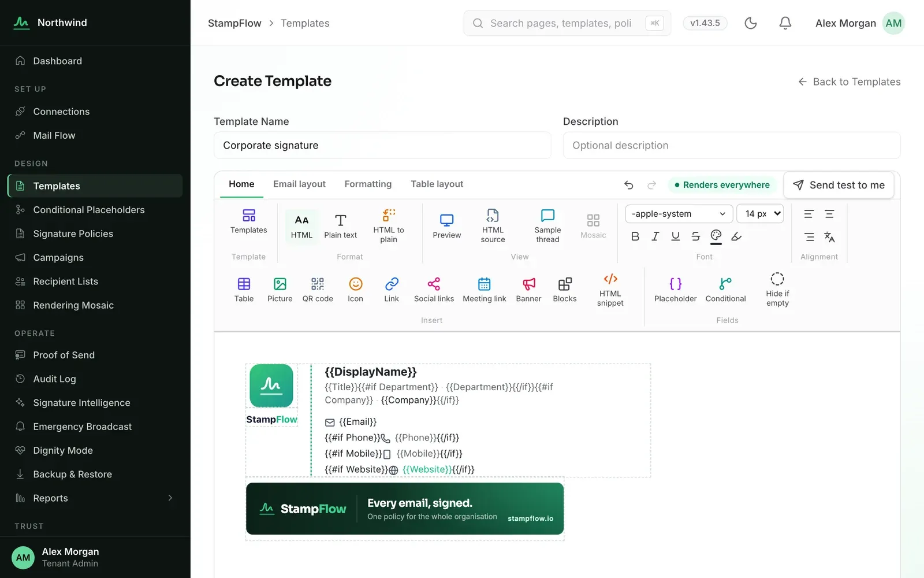924x578 pixels.
Task: View the HTML source
Action: pyautogui.click(x=493, y=226)
